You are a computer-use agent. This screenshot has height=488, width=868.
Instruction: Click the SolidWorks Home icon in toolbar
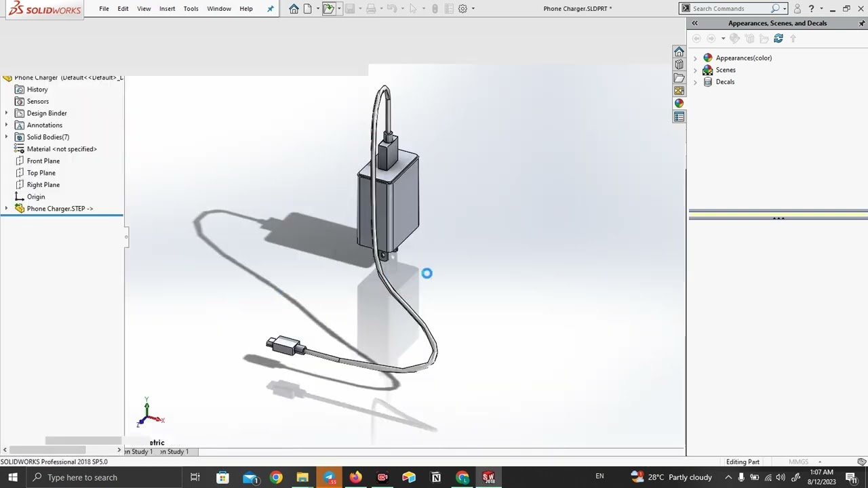(294, 9)
